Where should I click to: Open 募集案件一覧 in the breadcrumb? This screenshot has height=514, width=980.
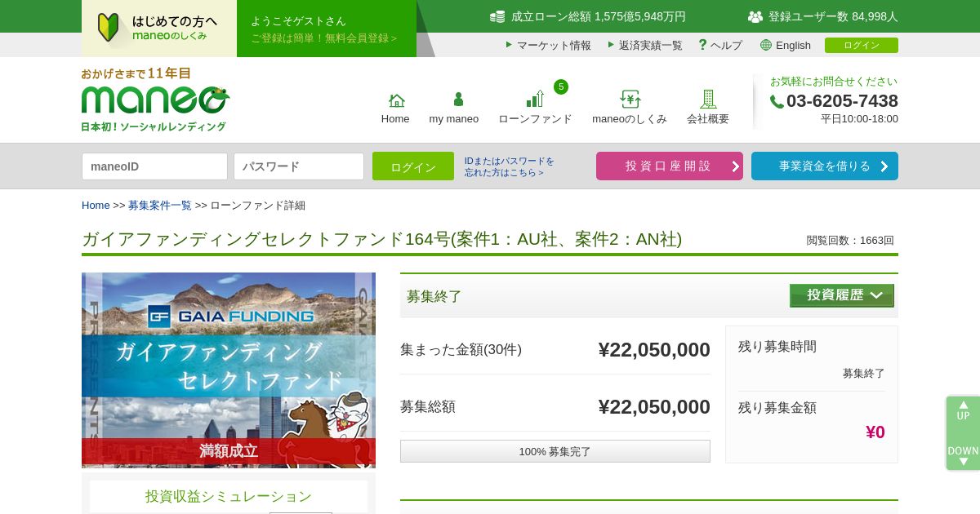coord(160,206)
